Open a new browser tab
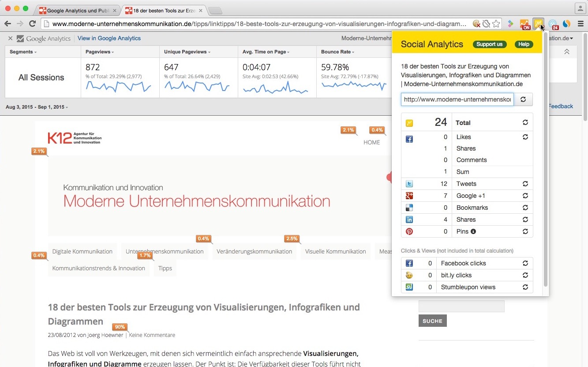This screenshot has height=367, width=588. (215, 11)
